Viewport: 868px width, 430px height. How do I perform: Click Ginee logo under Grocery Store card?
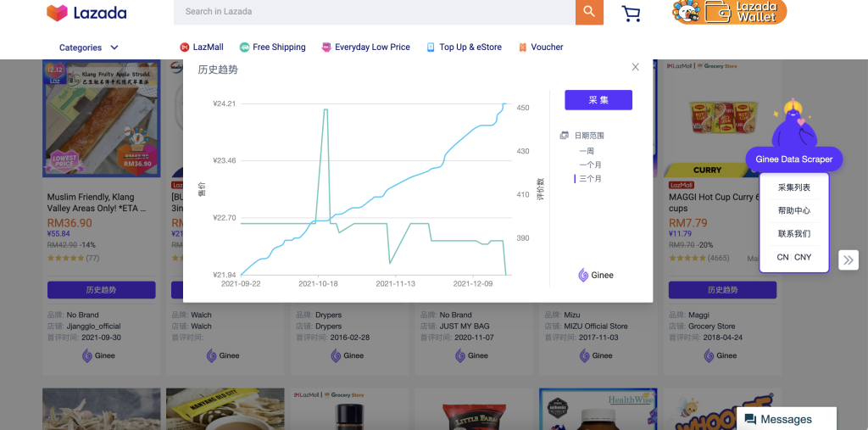coord(721,355)
